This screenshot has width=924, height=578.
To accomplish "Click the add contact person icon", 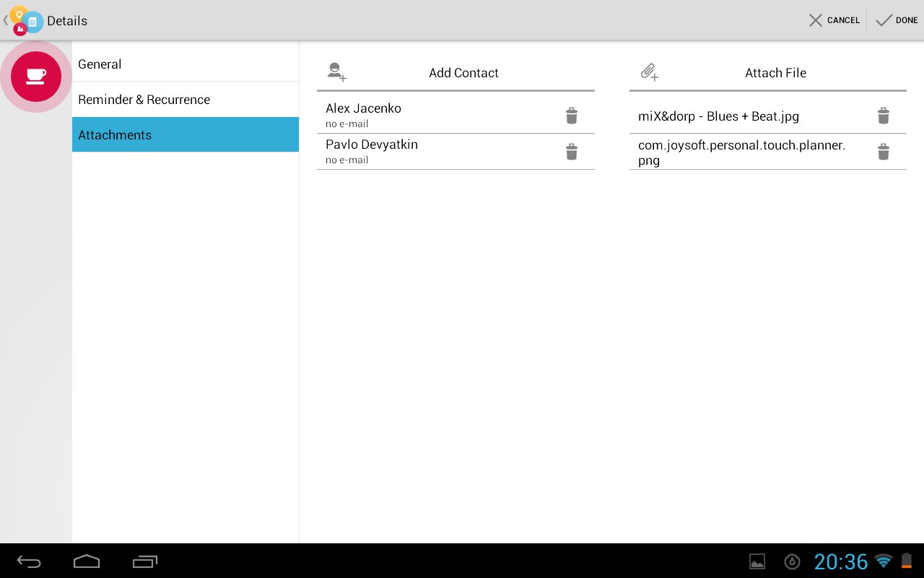I will pos(336,72).
